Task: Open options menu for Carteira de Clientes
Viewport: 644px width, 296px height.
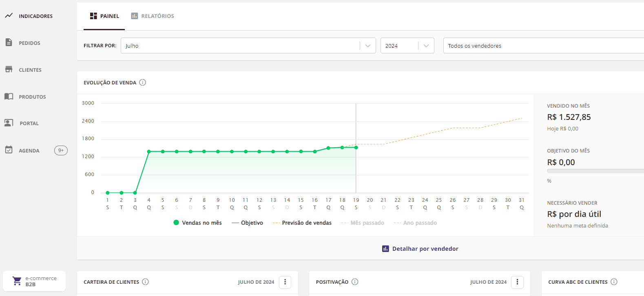Action: [285, 282]
